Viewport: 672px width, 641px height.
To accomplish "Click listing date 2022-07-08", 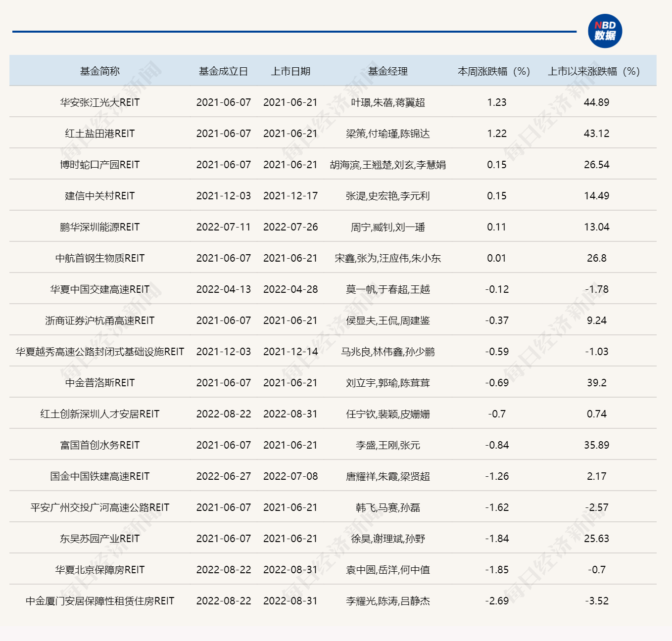I will click(x=290, y=476).
